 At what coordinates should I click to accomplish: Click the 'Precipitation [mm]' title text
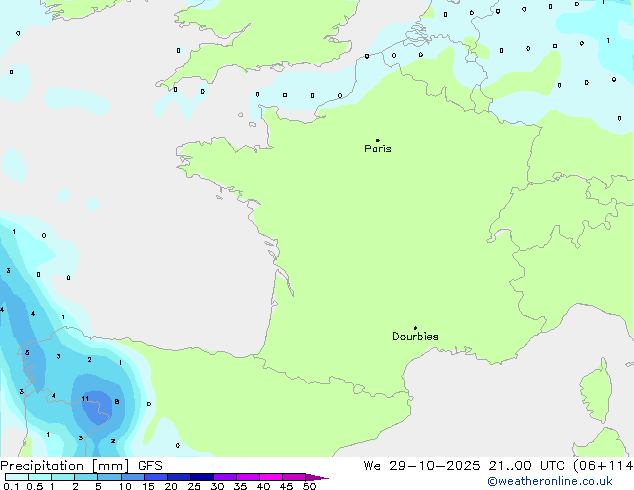[x=65, y=466]
